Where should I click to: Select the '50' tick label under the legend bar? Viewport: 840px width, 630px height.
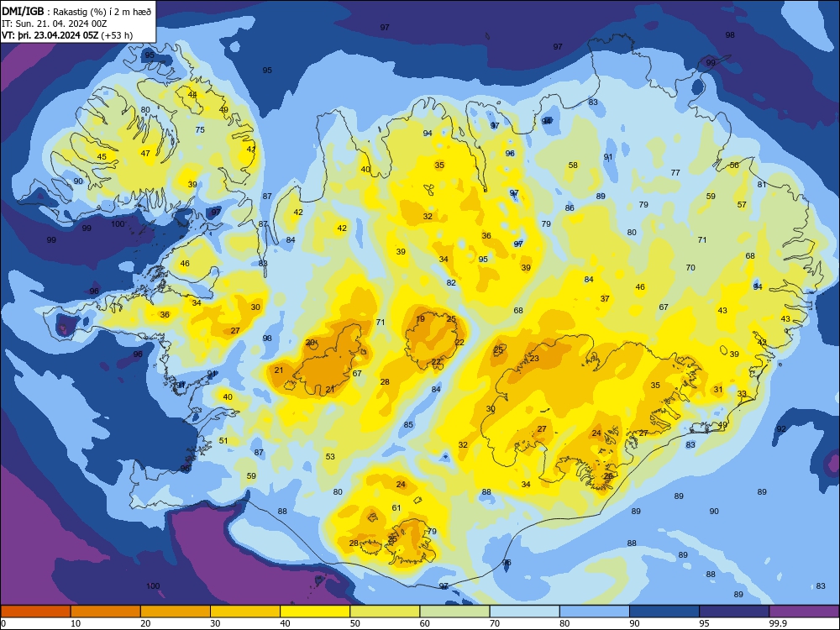pyautogui.click(x=355, y=623)
